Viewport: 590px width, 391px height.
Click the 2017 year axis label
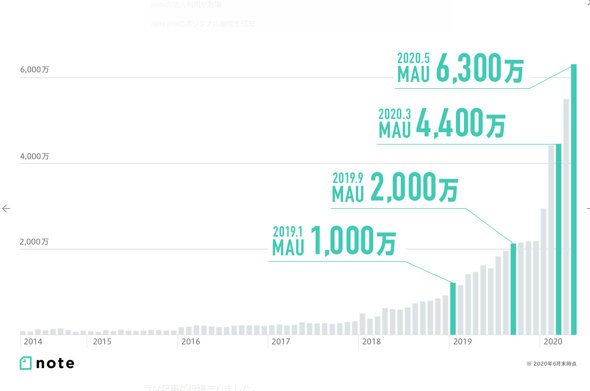(281, 342)
